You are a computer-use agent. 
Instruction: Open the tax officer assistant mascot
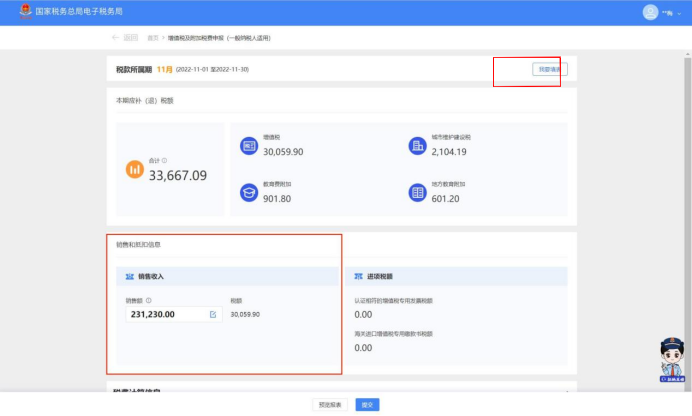(670, 359)
